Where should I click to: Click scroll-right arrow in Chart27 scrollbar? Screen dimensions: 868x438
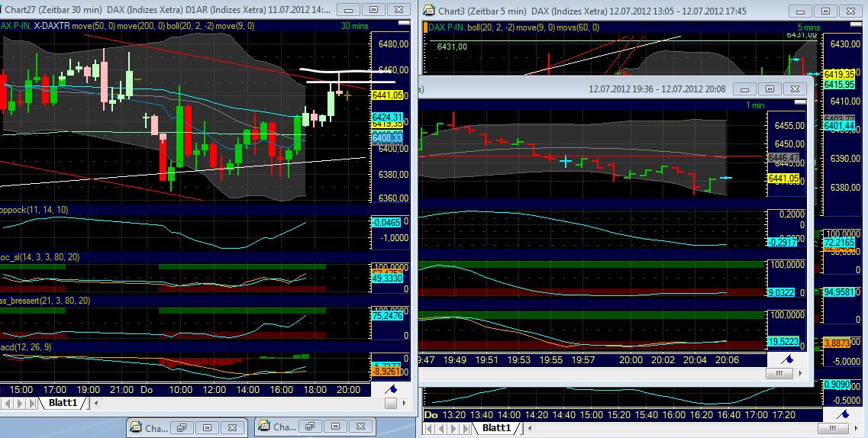[x=405, y=403]
